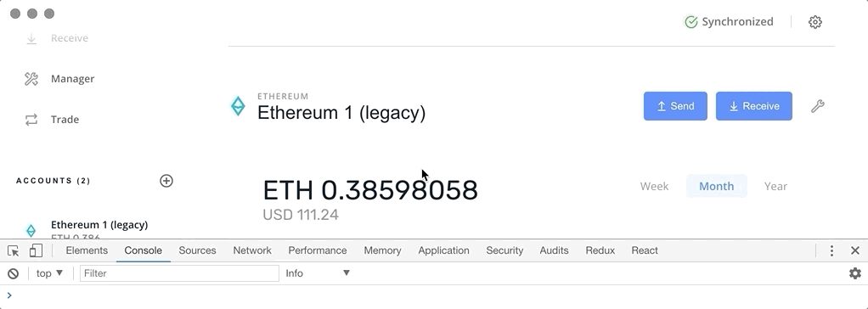Open account settings wrench icon
This screenshot has height=309, width=868.
tap(818, 106)
